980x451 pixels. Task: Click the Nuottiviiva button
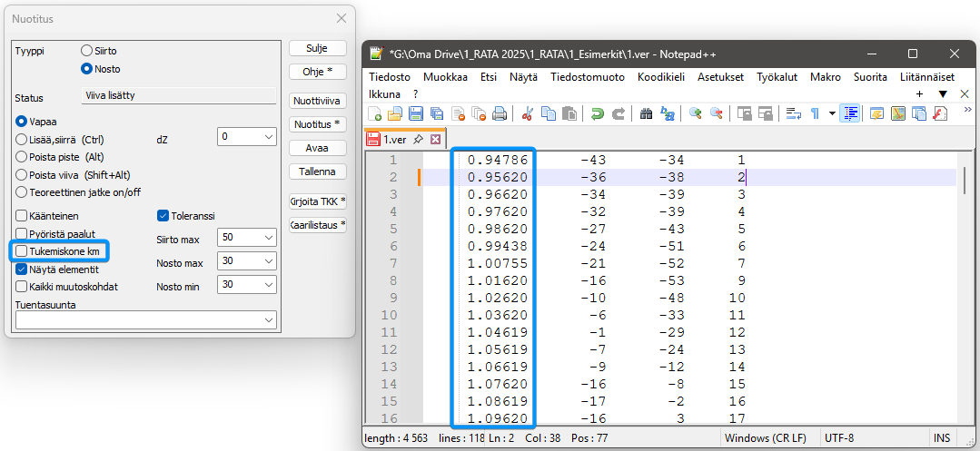pos(318,101)
